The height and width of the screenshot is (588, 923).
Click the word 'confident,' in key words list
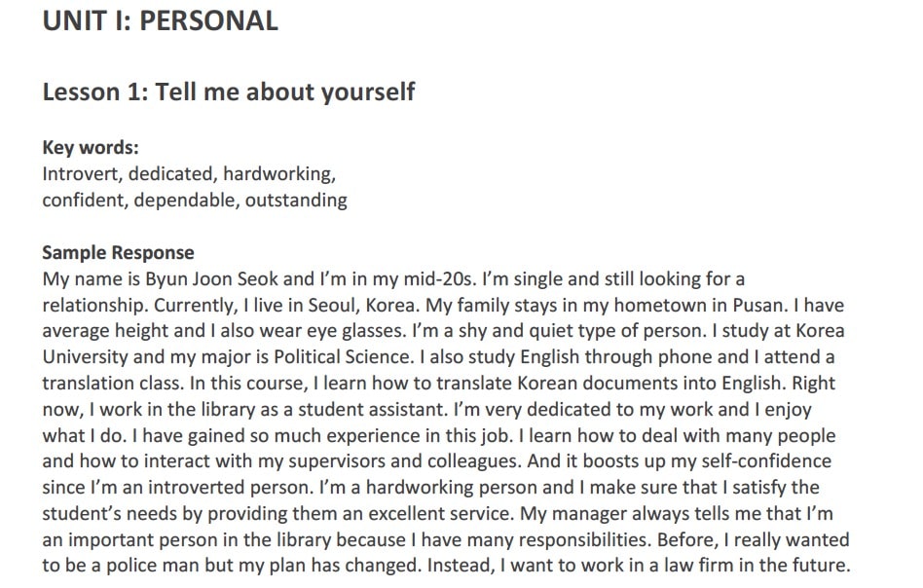pos(85,201)
